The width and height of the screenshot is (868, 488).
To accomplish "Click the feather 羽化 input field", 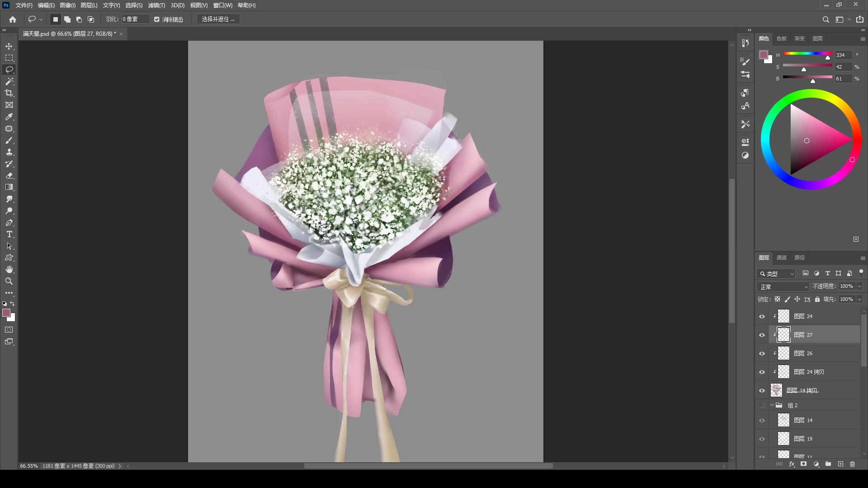I will pos(135,19).
